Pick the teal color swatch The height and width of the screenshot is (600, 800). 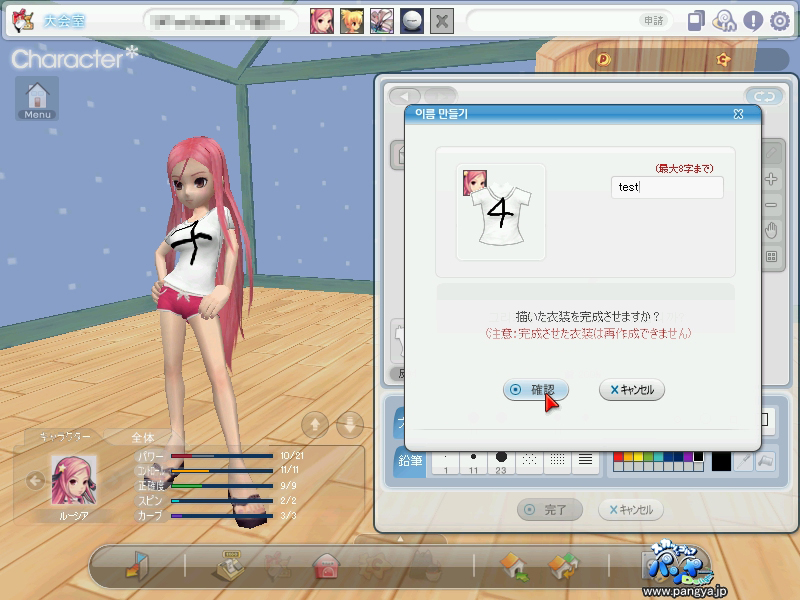658,457
